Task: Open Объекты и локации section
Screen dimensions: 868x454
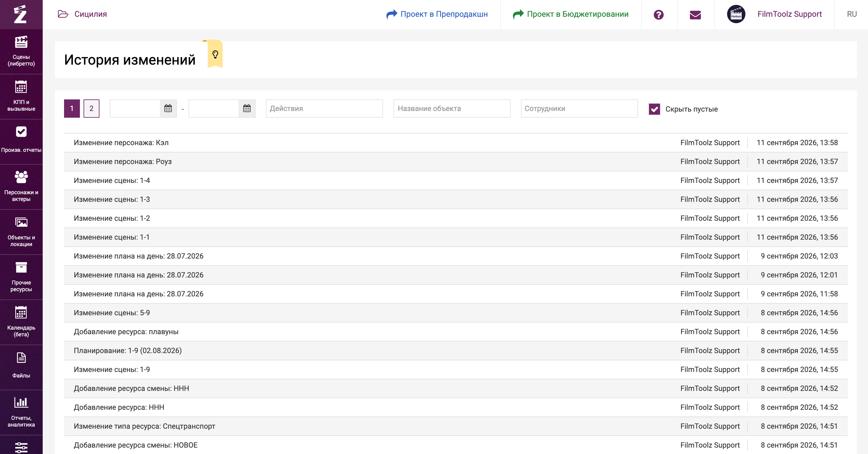Action: coord(21,232)
